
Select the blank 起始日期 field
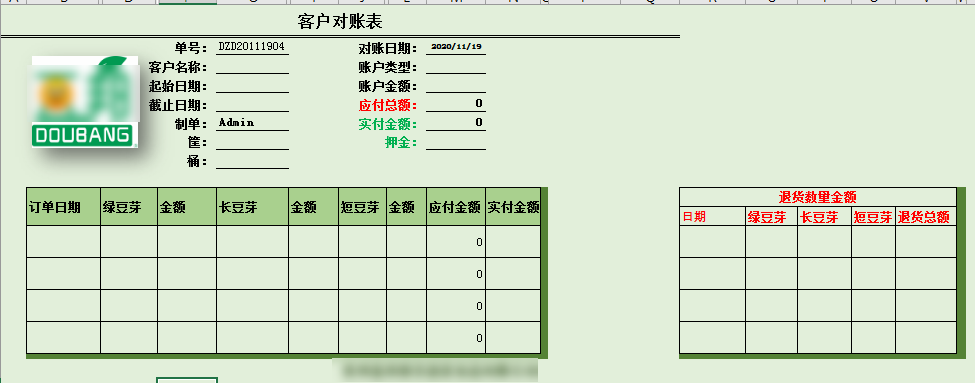(x=252, y=86)
